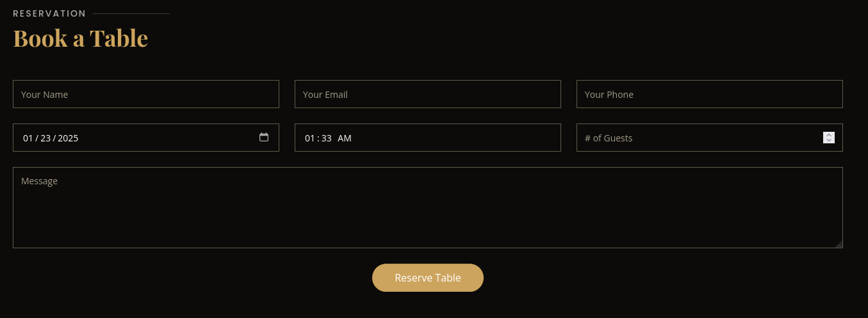Viewport: 868px width, 318px height.
Task: Select the month segment in the date field
Action: [x=28, y=138]
